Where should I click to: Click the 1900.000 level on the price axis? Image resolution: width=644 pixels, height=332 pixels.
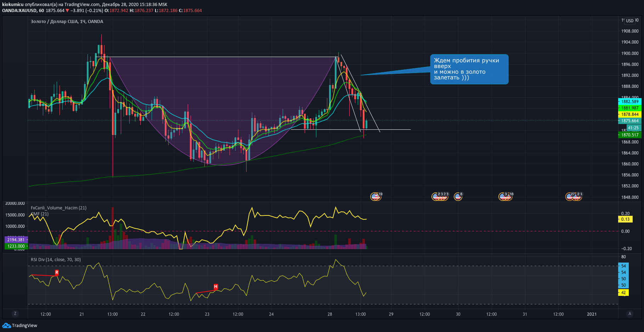click(630, 54)
